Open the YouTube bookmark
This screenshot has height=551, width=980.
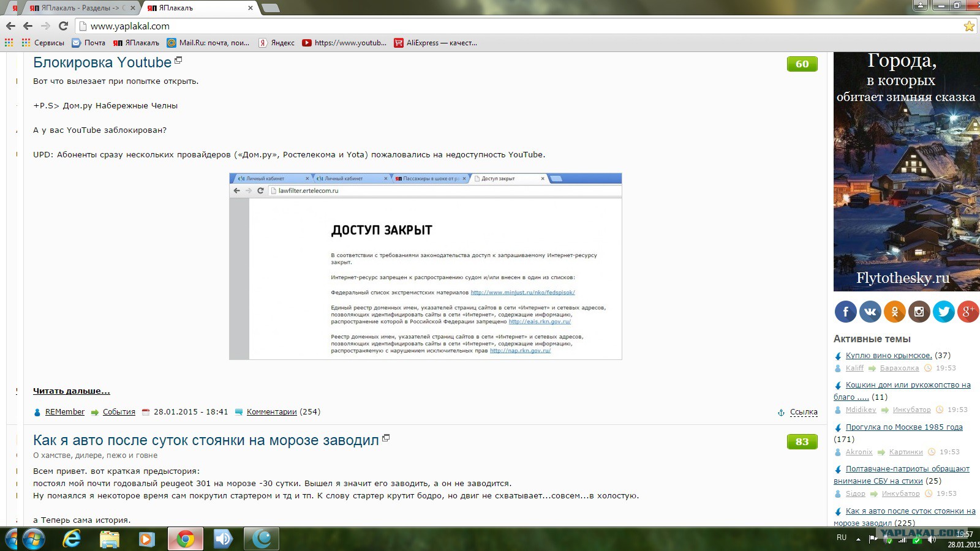pyautogui.click(x=344, y=43)
